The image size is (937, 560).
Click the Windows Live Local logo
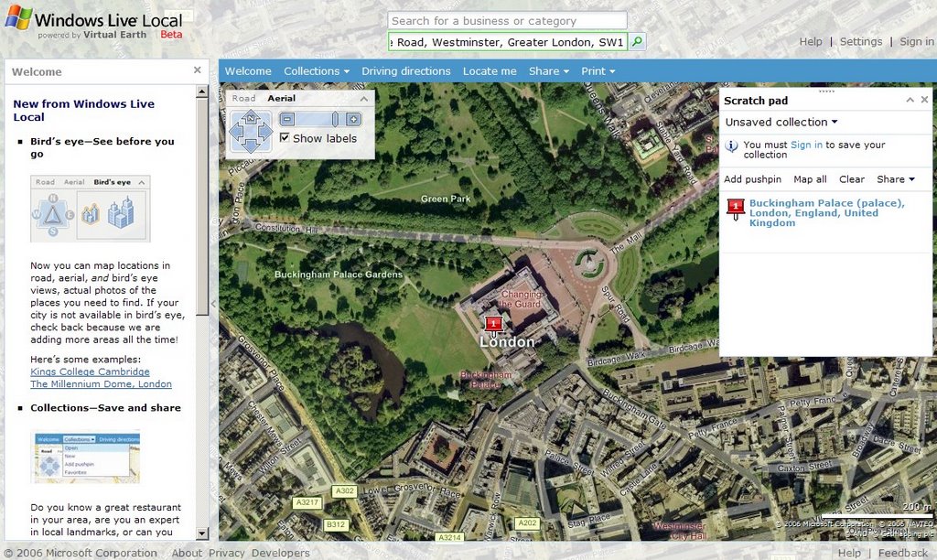point(94,23)
